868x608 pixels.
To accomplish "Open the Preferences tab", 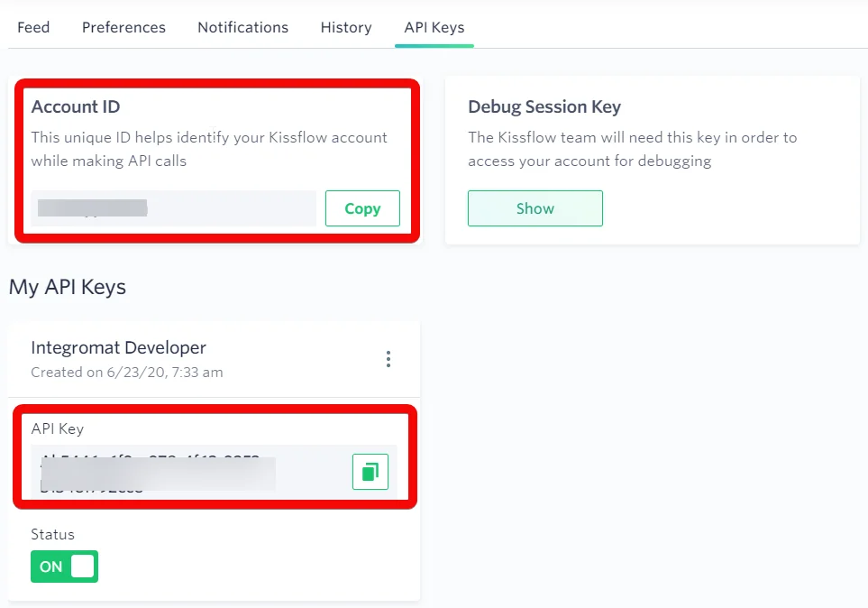I will coord(123,27).
